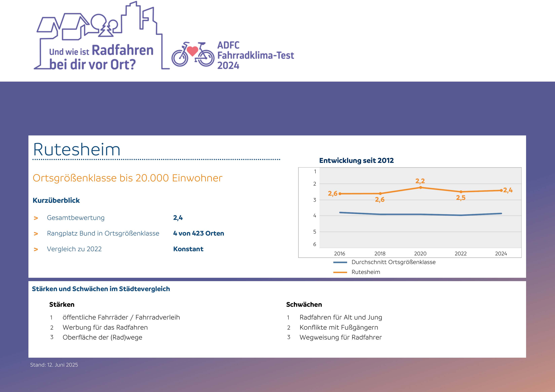Image resolution: width=555 pixels, height=392 pixels.
Task: Click the 2,4 data point for 2024
Action: point(501,191)
